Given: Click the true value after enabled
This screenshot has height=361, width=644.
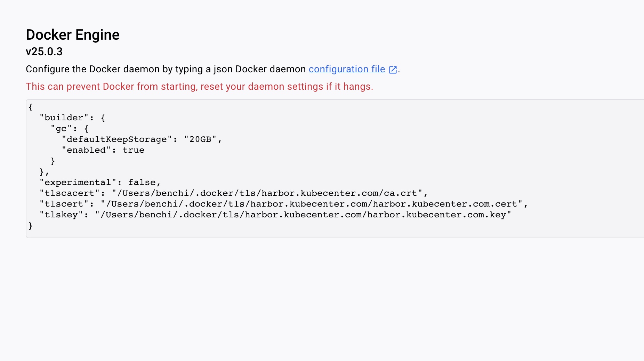Looking at the screenshot, I should point(133,150).
